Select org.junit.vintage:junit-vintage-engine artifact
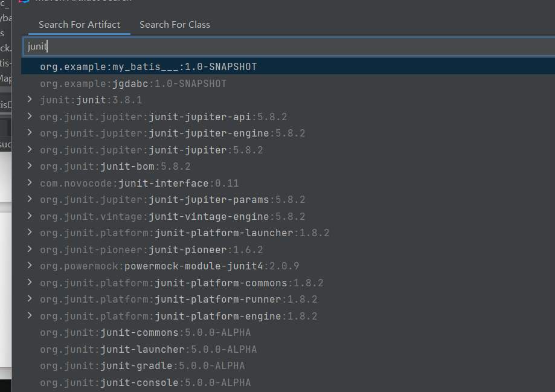 coord(172,217)
